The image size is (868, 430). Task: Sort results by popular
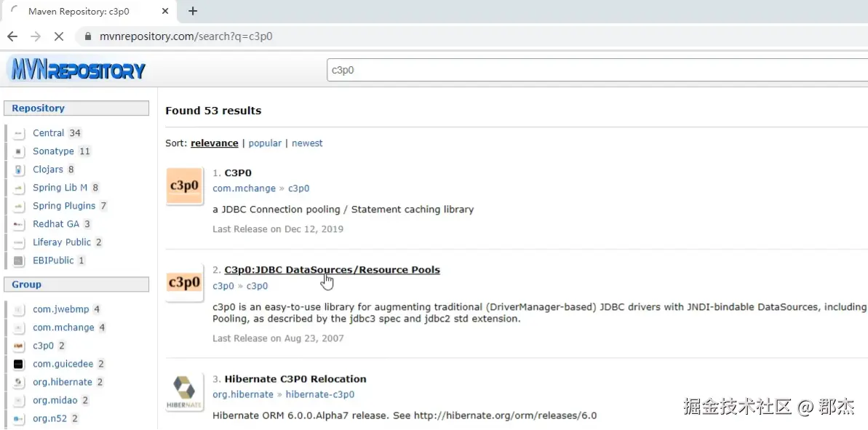265,143
